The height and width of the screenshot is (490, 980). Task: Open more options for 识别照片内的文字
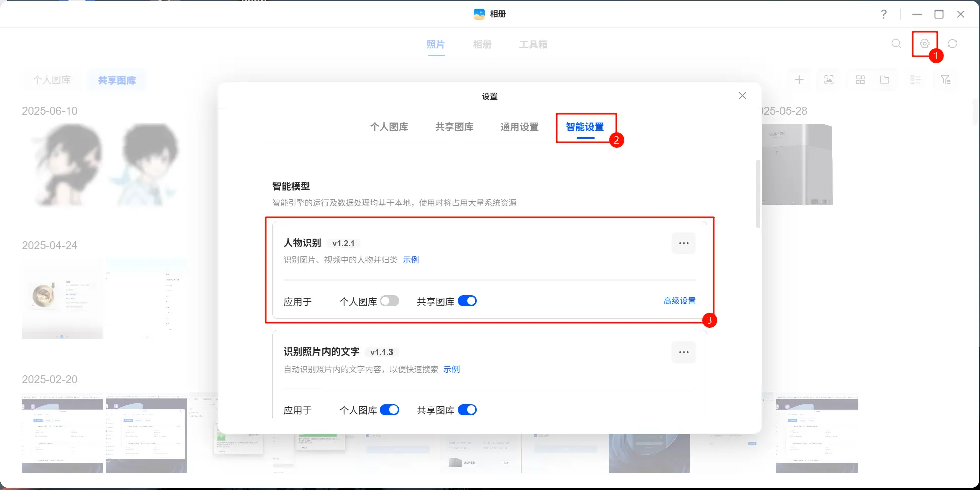pyautogui.click(x=683, y=352)
